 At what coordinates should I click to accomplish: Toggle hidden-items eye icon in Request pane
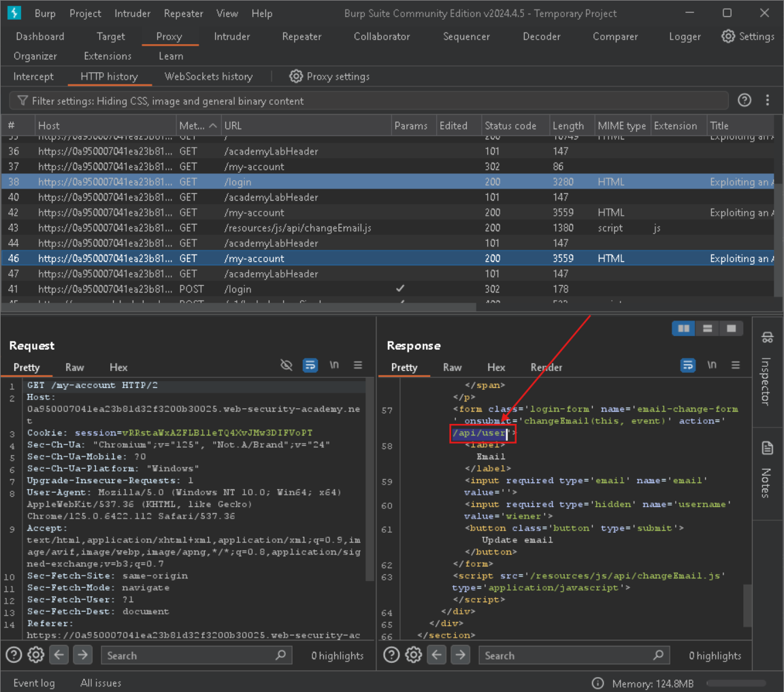click(x=287, y=365)
